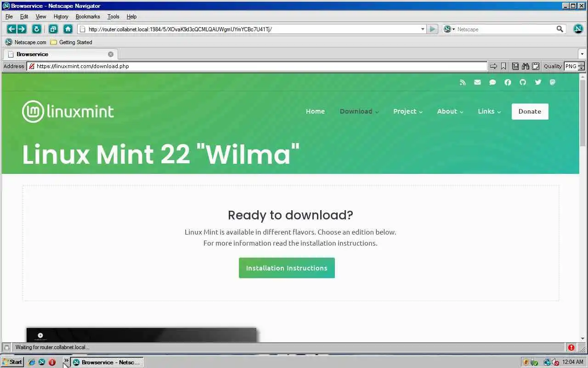Viewport: 588px width, 368px height.
Task: Click the Installation Instructions button
Action: click(x=287, y=268)
